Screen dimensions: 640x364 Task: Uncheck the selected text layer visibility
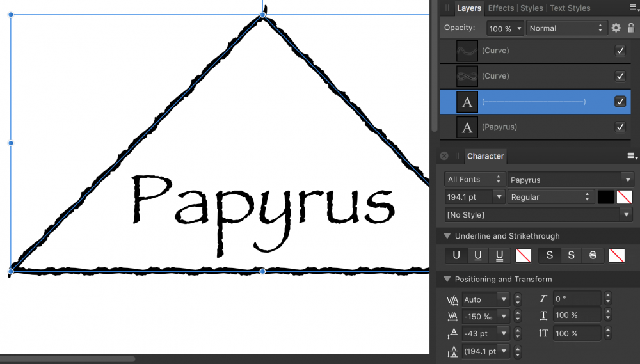(620, 101)
